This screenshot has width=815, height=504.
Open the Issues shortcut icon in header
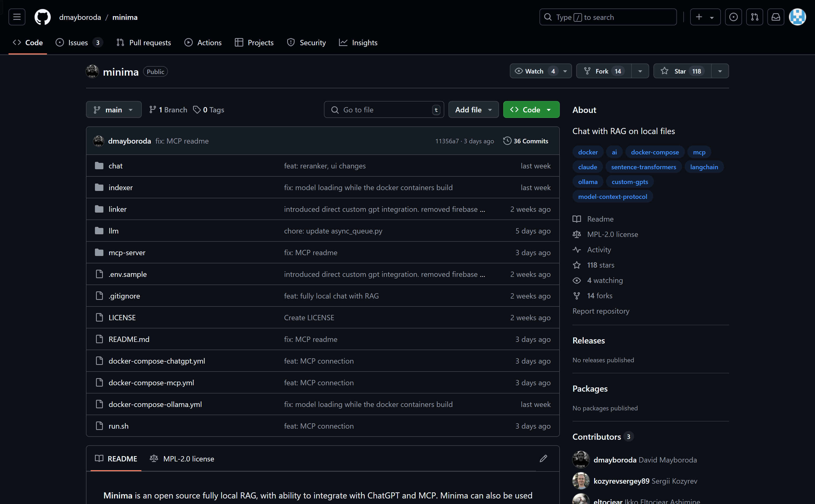coord(733,17)
